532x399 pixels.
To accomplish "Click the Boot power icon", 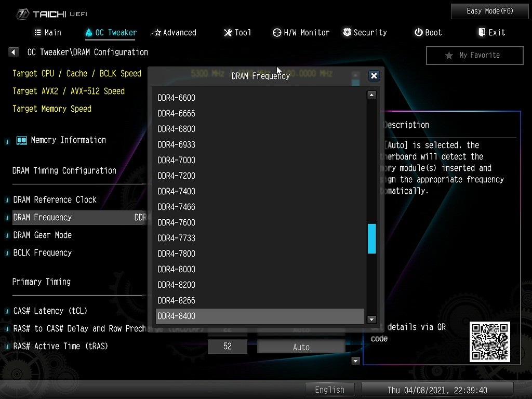I will point(418,32).
